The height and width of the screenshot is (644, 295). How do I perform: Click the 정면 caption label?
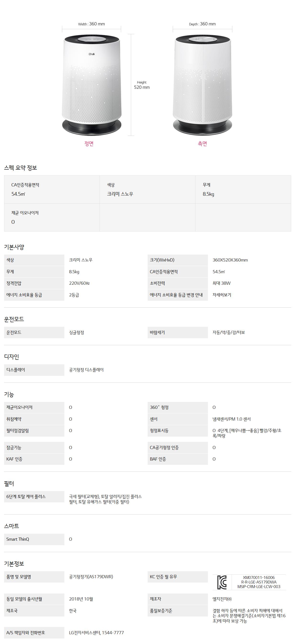pyautogui.click(x=89, y=144)
